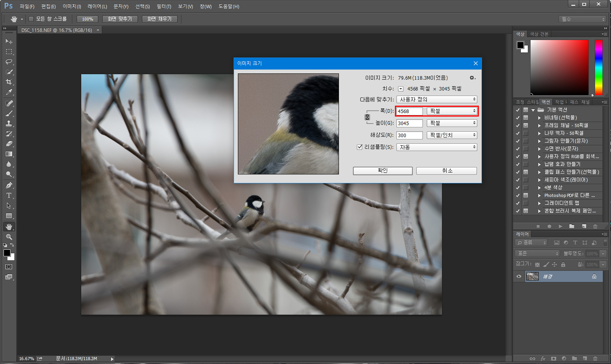Select the Clone Stamp tool
Viewport: 611px width, 364px height.
(x=9, y=124)
